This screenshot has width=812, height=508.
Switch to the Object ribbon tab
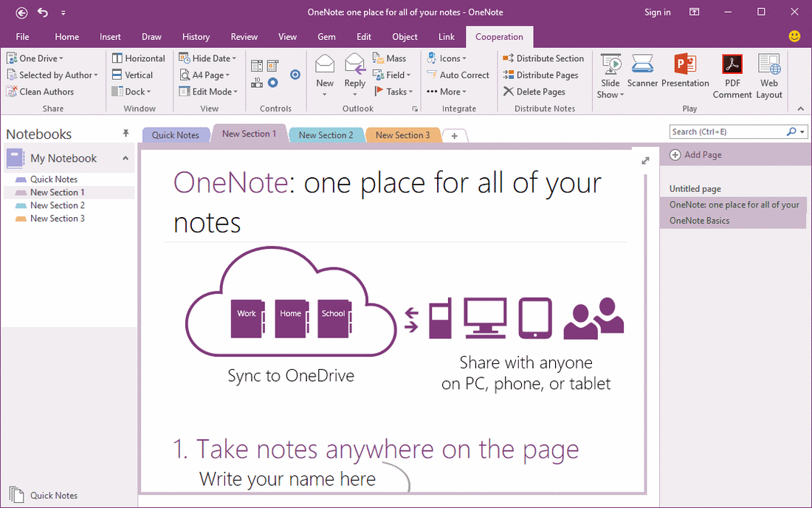pyautogui.click(x=405, y=37)
